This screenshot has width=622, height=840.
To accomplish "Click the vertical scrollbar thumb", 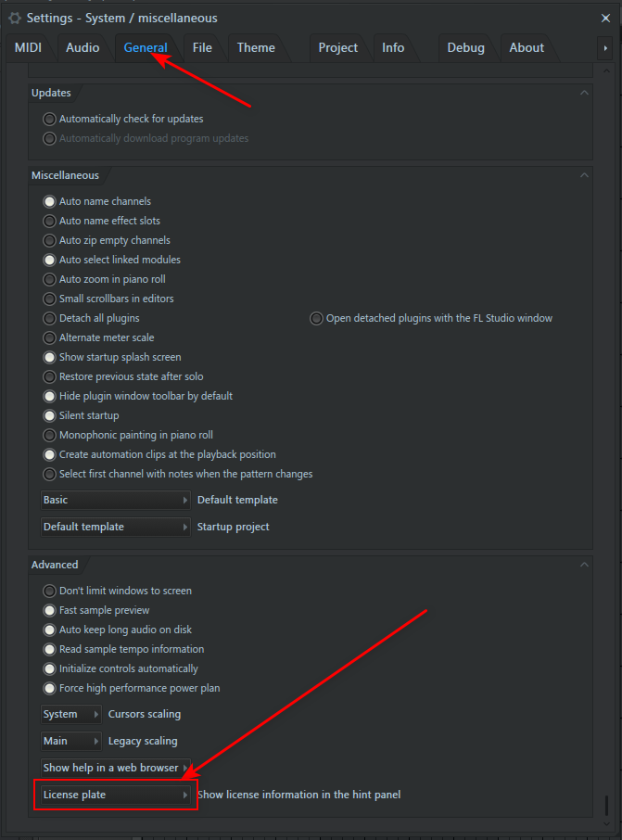I will [x=607, y=805].
